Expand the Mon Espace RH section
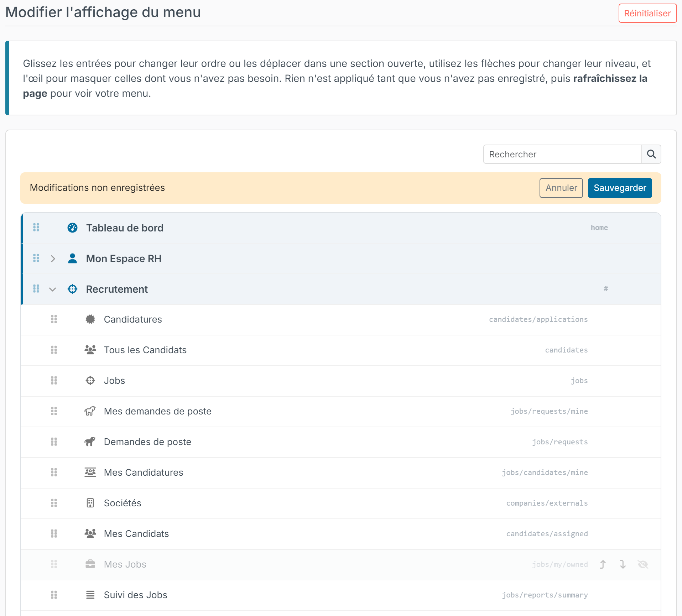The image size is (682, 616). tap(53, 259)
